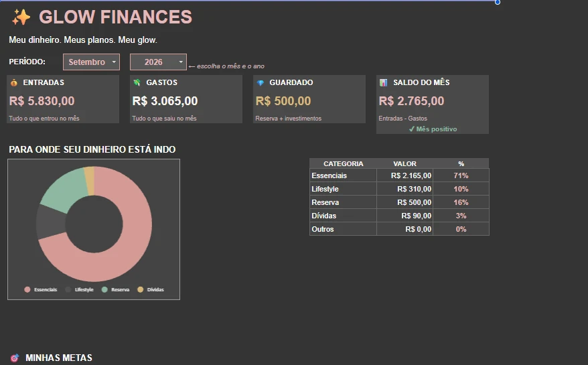The image size is (588, 365).
Task: Click the PARA ONDE SEU DINHEIRO ESTÁ INDO heading
Action: pyautogui.click(x=92, y=149)
